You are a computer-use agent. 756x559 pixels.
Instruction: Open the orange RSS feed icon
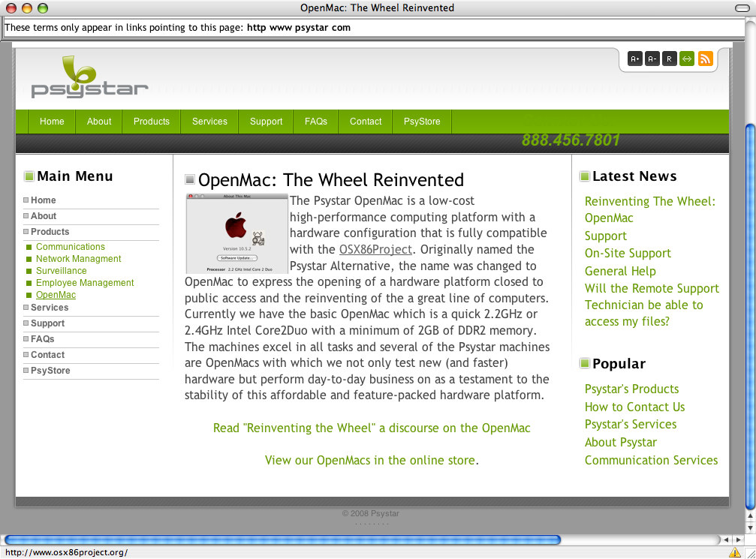[x=705, y=59]
